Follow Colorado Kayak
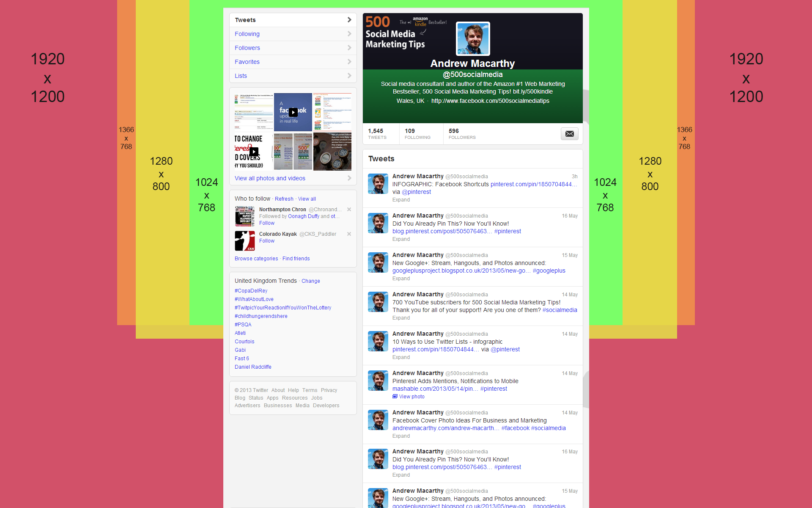Viewport: 812px width, 508px height. coord(267,241)
